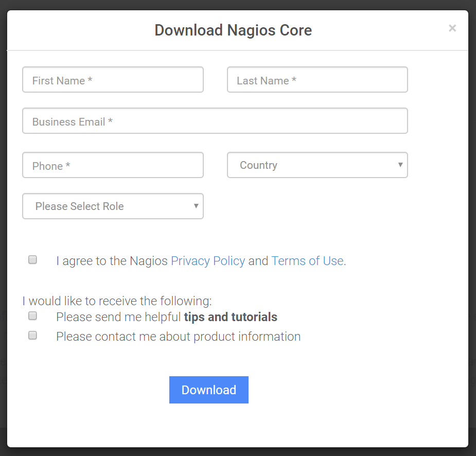Check the agree to Privacy Policy checkbox
The image size is (476, 456).
pos(32,259)
